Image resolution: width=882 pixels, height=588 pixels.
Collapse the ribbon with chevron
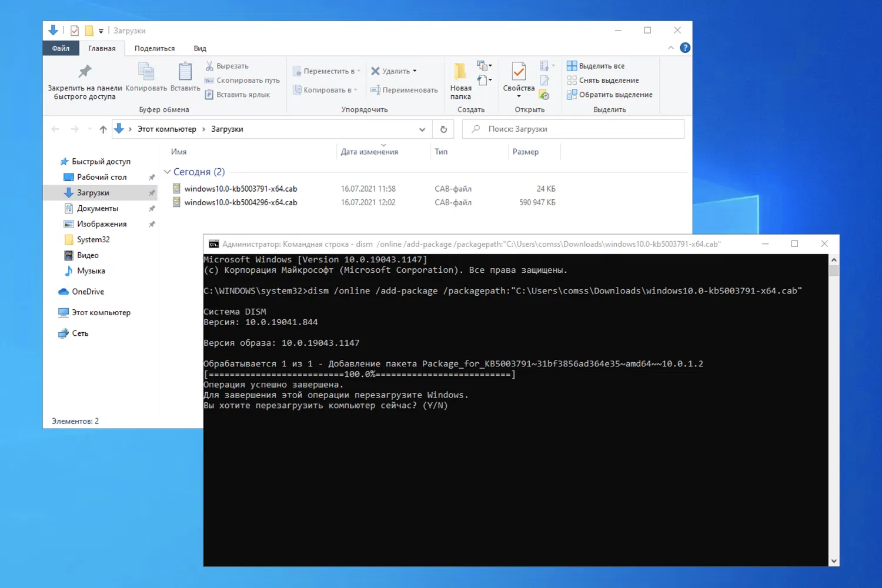tap(671, 48)
